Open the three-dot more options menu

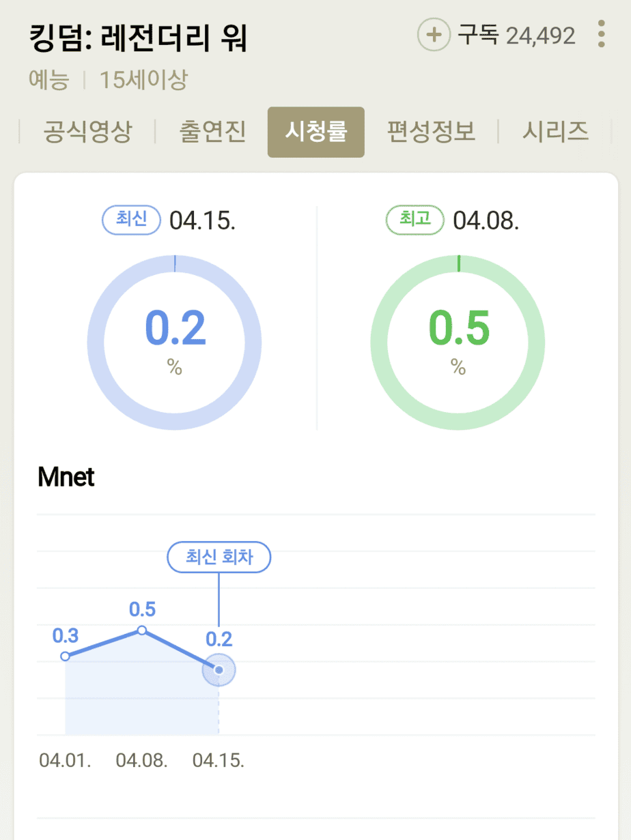click(x=601, y=34)
